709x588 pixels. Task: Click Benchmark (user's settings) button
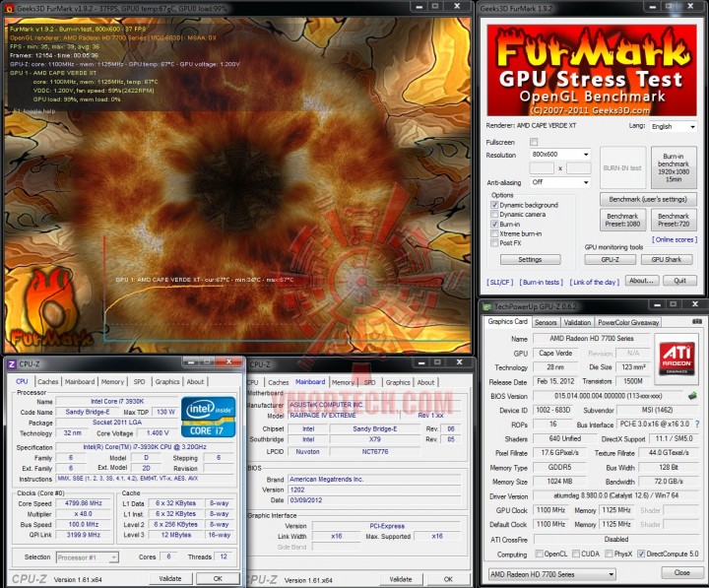click(648, 199)
